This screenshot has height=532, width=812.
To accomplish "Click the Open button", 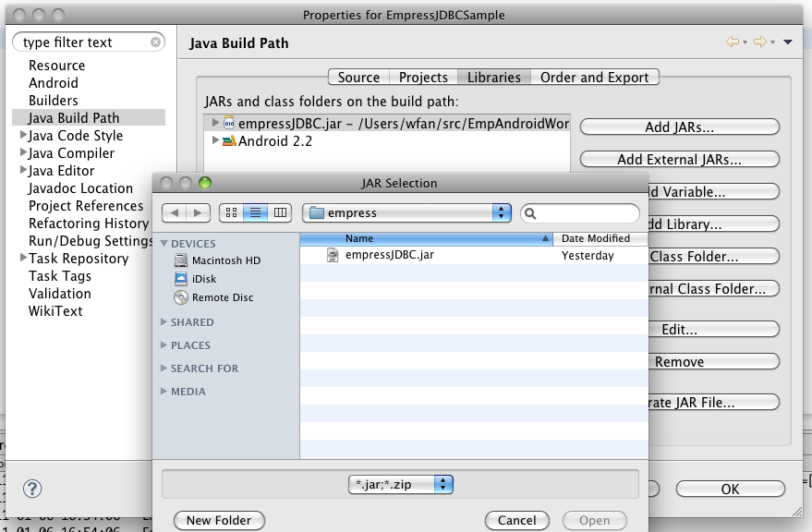I will [x=595, y=520].
